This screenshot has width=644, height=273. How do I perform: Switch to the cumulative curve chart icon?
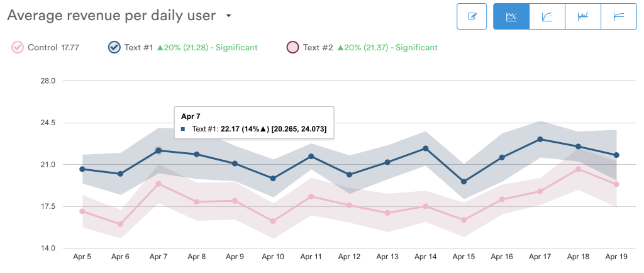[547, 16]
